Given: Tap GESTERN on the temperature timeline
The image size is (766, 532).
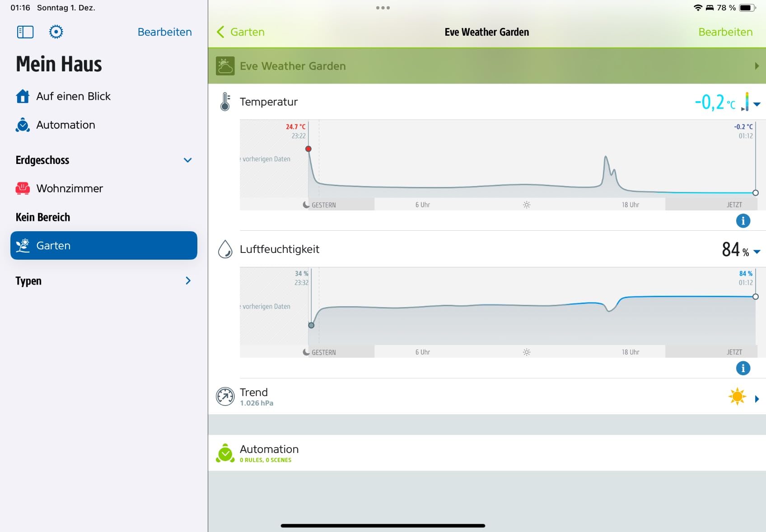Looking at the screenshot, I should pos(324,205).
